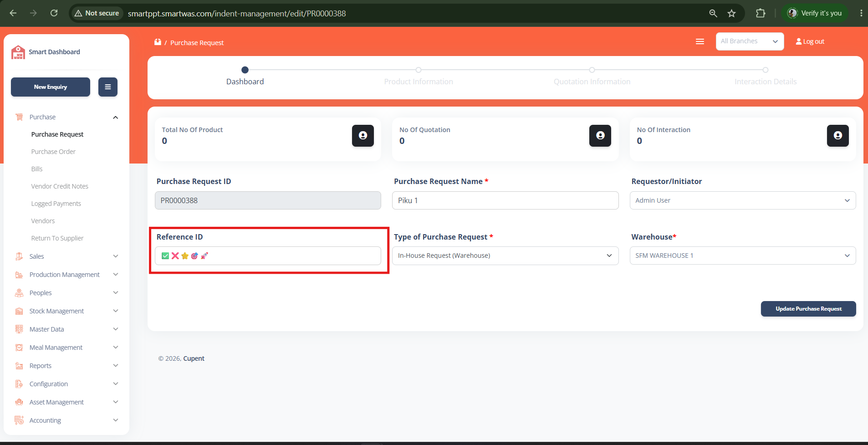The width and height of the screenshot is (868, 445).
Task: Click the Cupent footer link
Action: [x=194, y=358]
